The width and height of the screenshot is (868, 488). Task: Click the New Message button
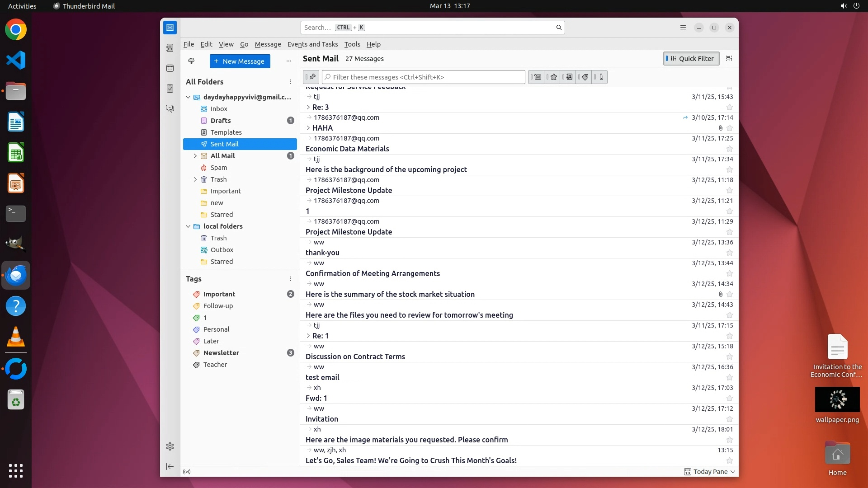click(x=240, y=61)
